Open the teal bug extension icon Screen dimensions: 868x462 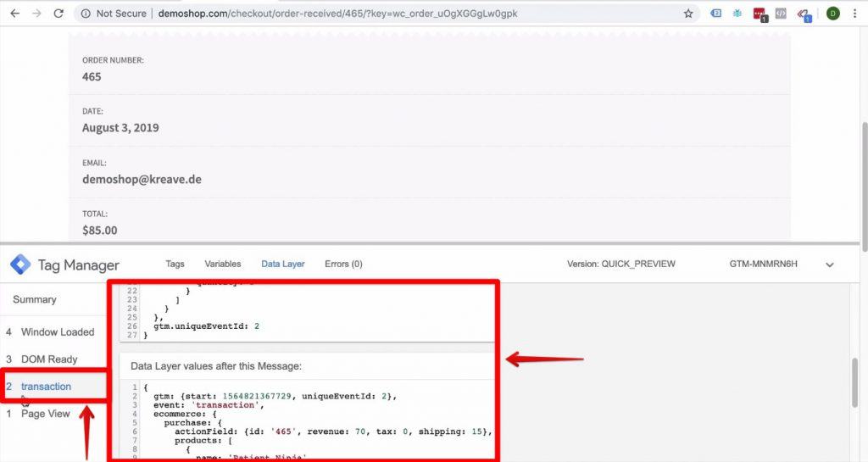[737, 14]
